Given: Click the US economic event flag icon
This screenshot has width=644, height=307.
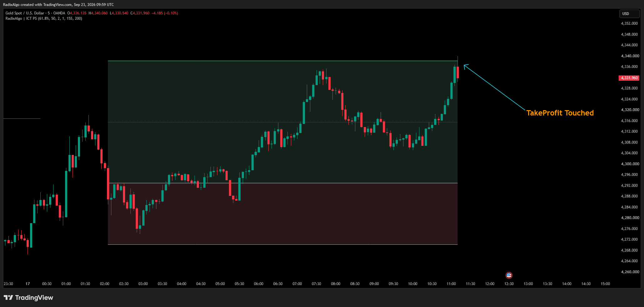Looking at the screenshot, I should pos(509,275).
